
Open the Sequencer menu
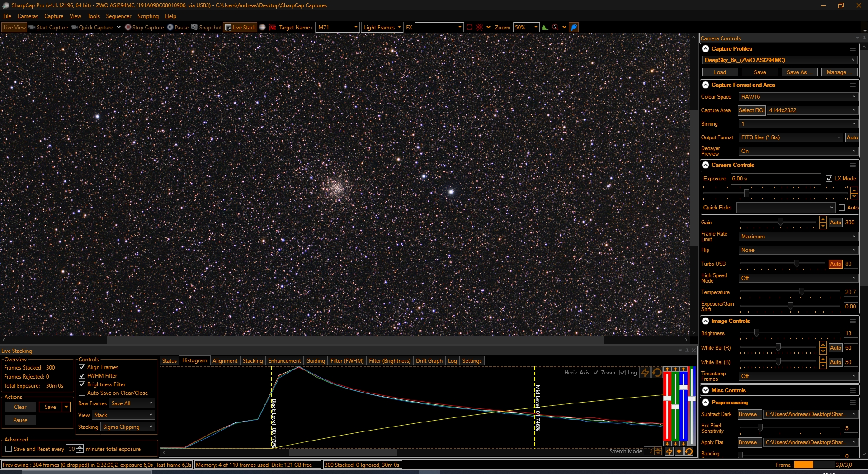click(118, 16)
